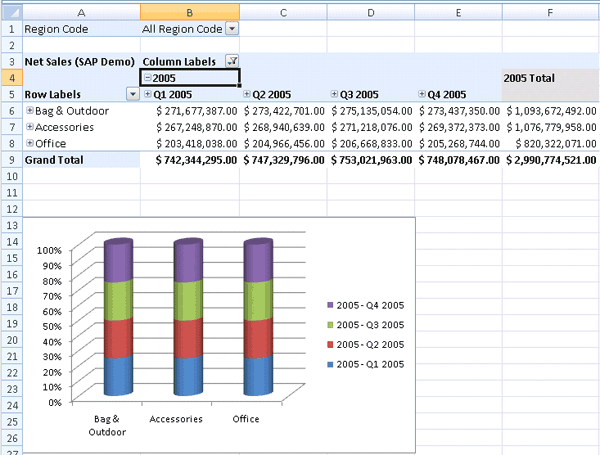This screenshot has width=600, height=455.
Task: Click the purple Q4 2005 legend swatch
Action: [331, 305]
